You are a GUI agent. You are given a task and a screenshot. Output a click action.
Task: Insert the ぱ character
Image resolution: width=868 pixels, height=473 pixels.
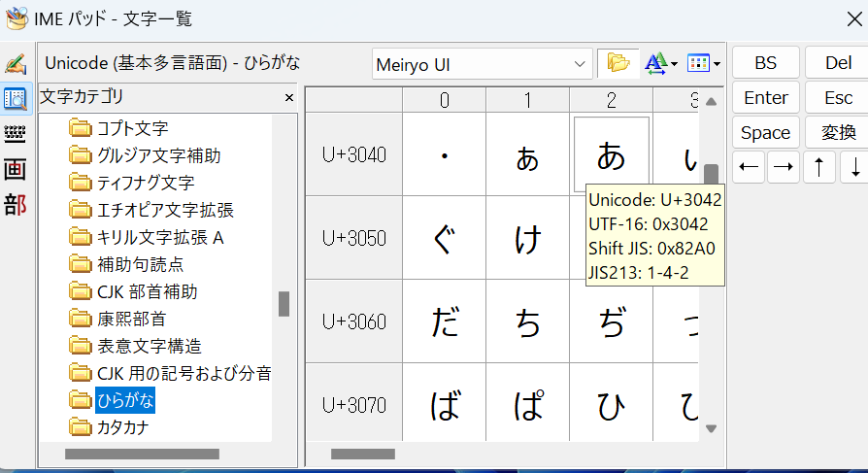tap(527, 403)
